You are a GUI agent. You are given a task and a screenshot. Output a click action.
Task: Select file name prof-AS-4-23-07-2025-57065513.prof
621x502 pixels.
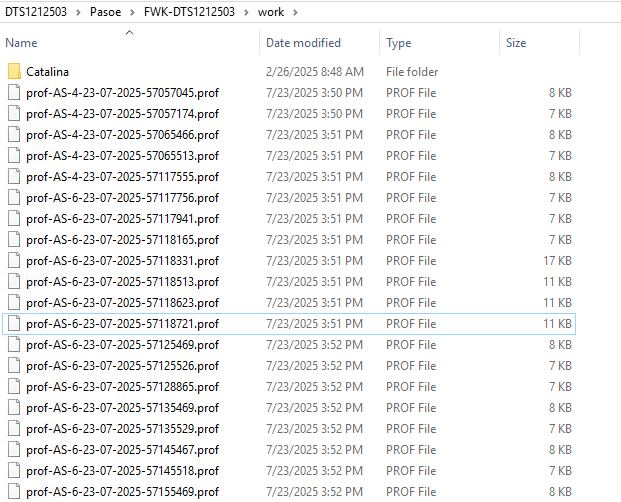coord(122,156)
